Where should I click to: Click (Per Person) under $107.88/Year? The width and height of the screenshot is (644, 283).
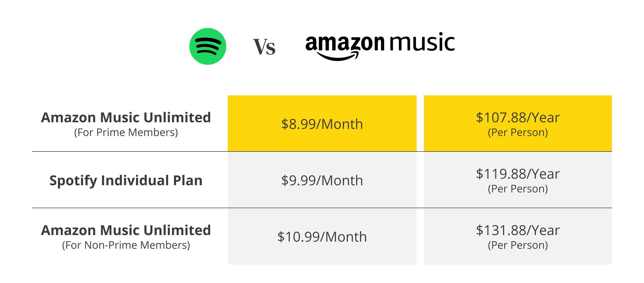click(517, 132)
